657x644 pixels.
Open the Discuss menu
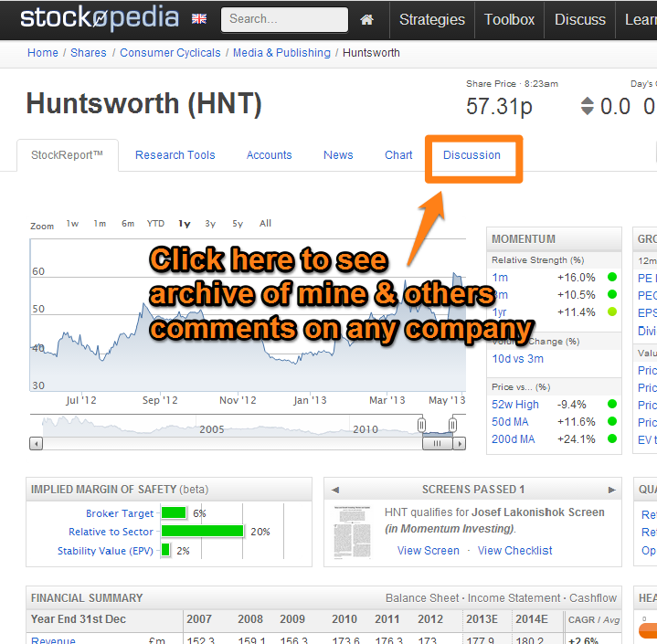tap(580, 20)
